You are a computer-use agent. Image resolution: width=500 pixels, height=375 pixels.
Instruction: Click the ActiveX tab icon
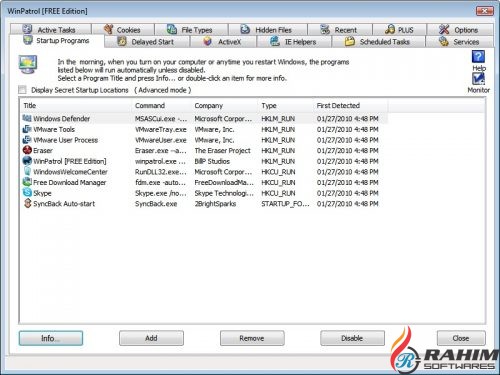tap(207, 41)
